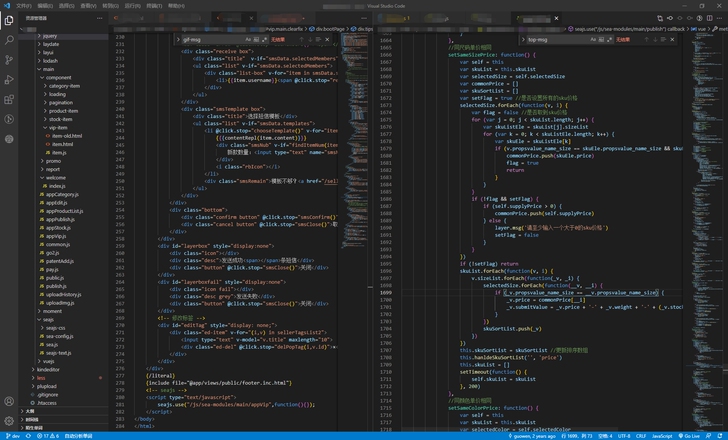Image resolution: width=728 pixels, height=440 pixels.
Task: Open the Source Control view
Action: pos(9,60)
